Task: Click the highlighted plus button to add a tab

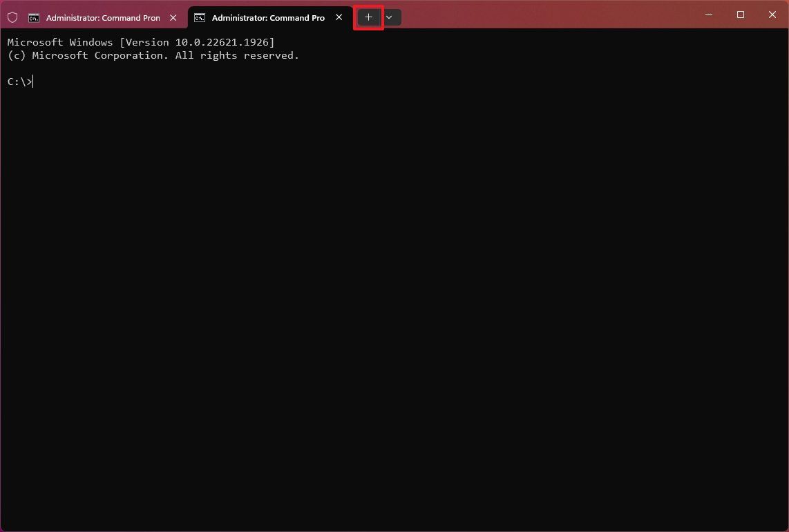Action: (x=368, y=17)
